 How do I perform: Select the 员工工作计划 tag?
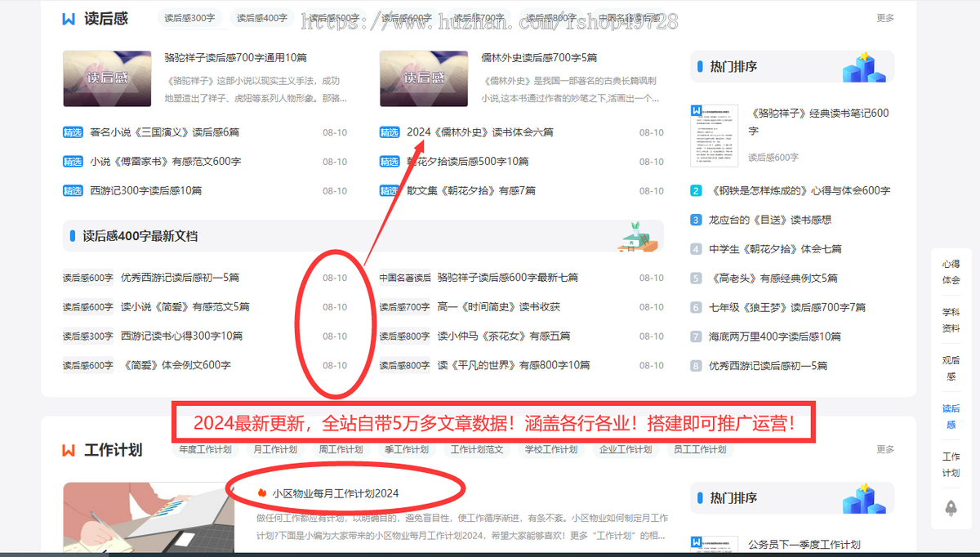coord(700,449)
